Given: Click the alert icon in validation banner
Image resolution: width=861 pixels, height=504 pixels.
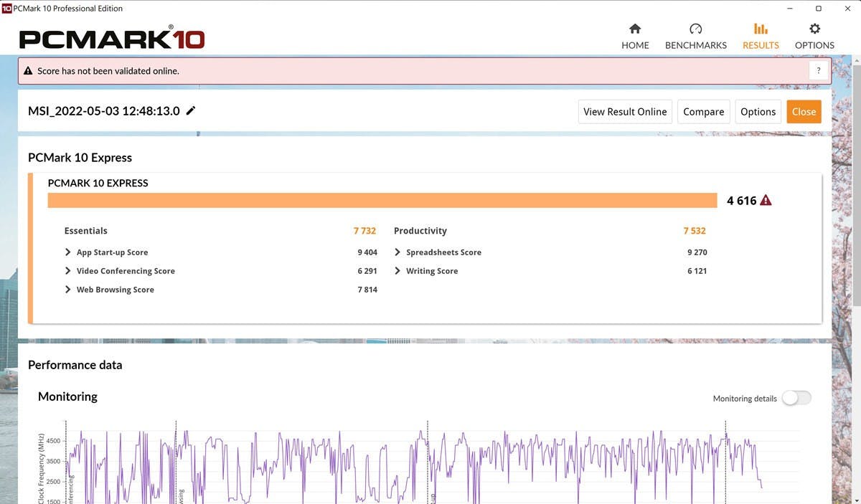Looking at the screenshot, I should pos(28,71).
